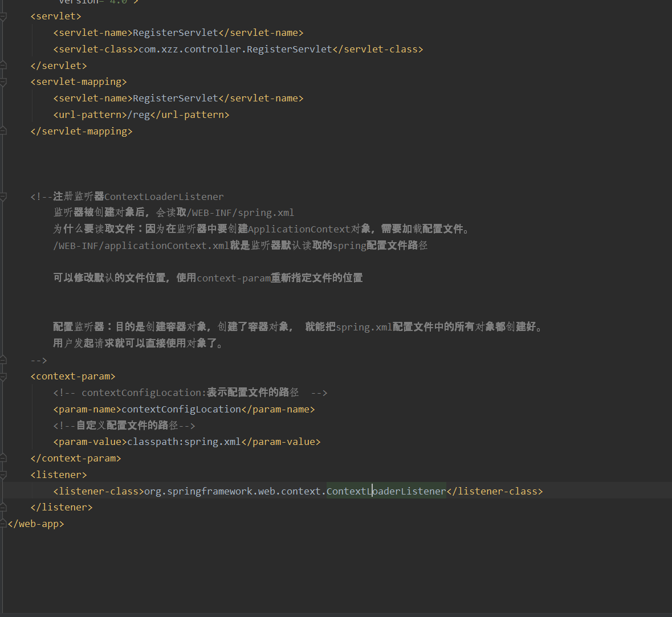672x617 pixels.
Task: Click fold marker at closing </listener> tag
Action: pos(3,507)
